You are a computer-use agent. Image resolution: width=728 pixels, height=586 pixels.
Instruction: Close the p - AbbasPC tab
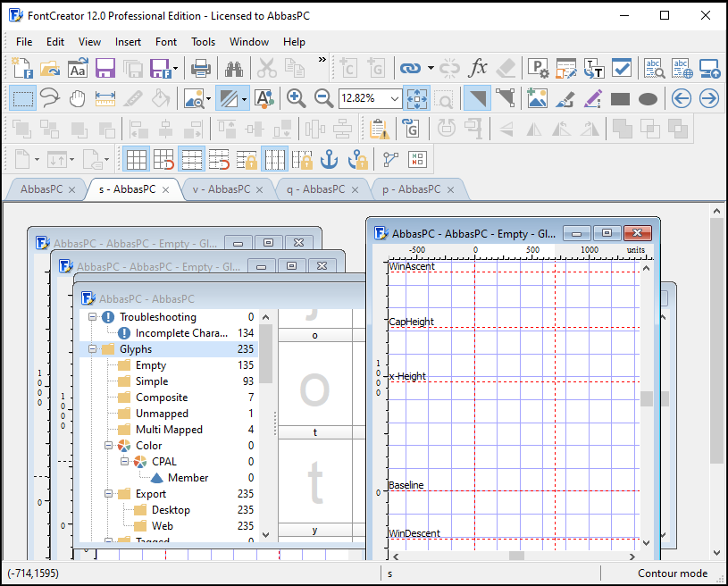coord(450,190)
